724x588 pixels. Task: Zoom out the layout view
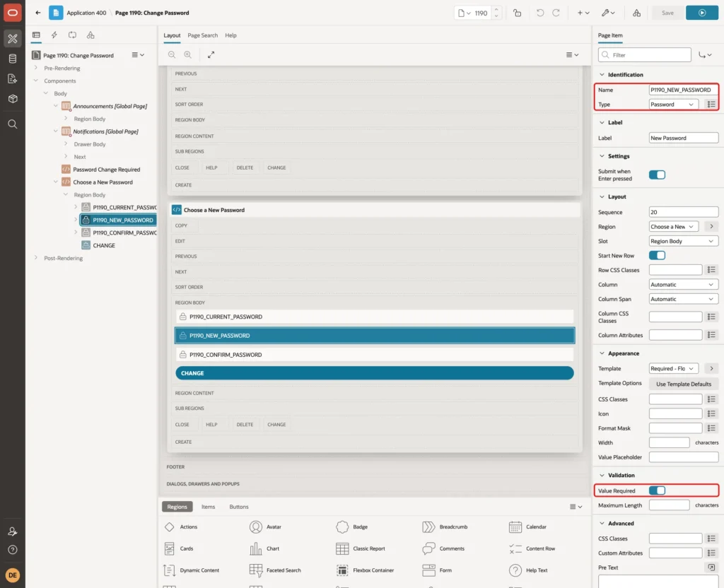172,54
